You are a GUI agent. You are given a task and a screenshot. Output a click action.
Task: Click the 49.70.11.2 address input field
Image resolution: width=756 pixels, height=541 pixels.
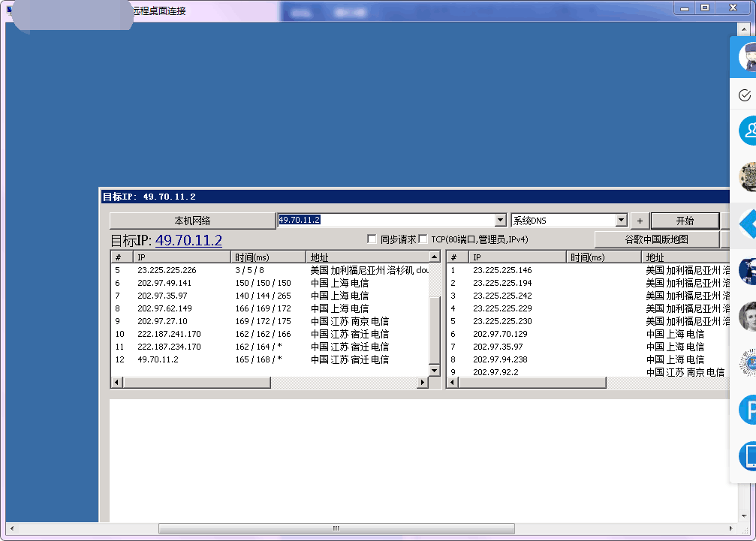click(x=386, y=220)
